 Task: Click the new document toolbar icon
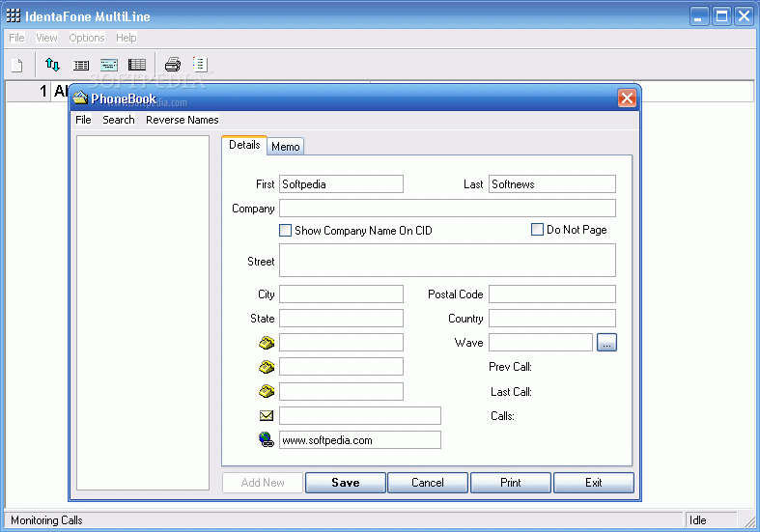(x=17, y=65)
